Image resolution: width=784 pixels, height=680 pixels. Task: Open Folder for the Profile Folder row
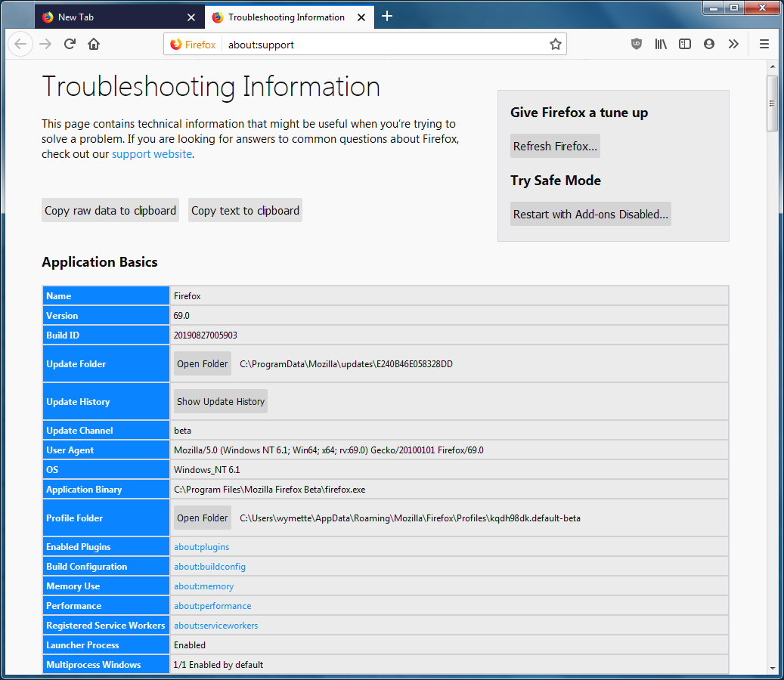click(203, 518)
